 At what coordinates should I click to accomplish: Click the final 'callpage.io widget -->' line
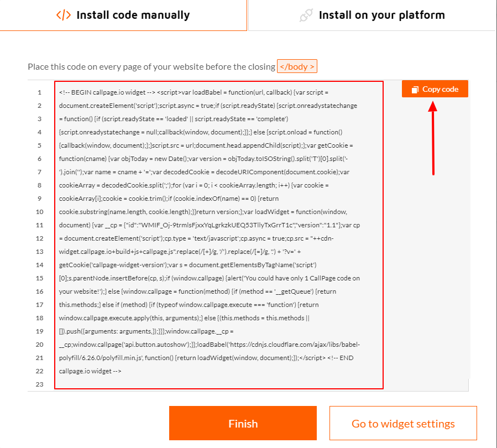click(90, 371)
